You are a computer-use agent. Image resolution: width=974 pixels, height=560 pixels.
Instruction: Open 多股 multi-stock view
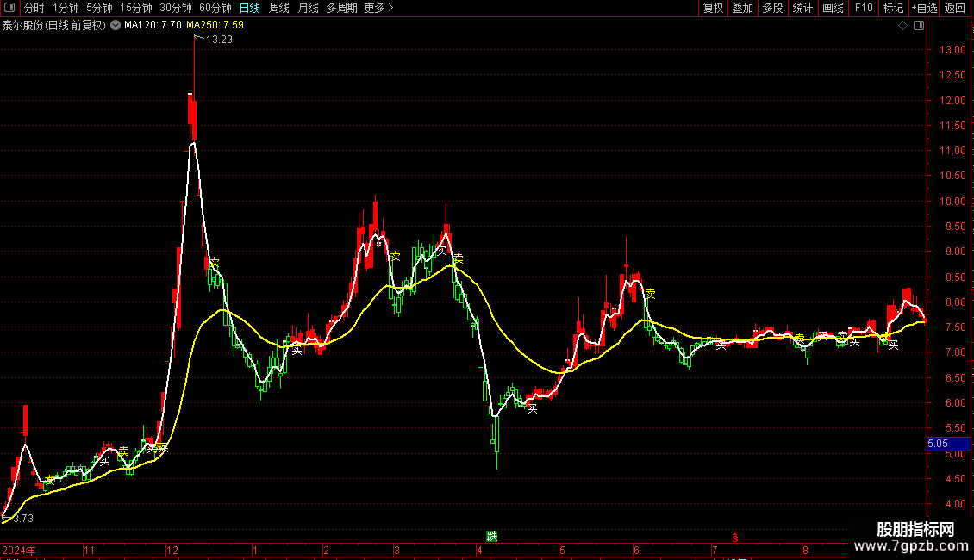pyautogui.click(x=772, y=8)
